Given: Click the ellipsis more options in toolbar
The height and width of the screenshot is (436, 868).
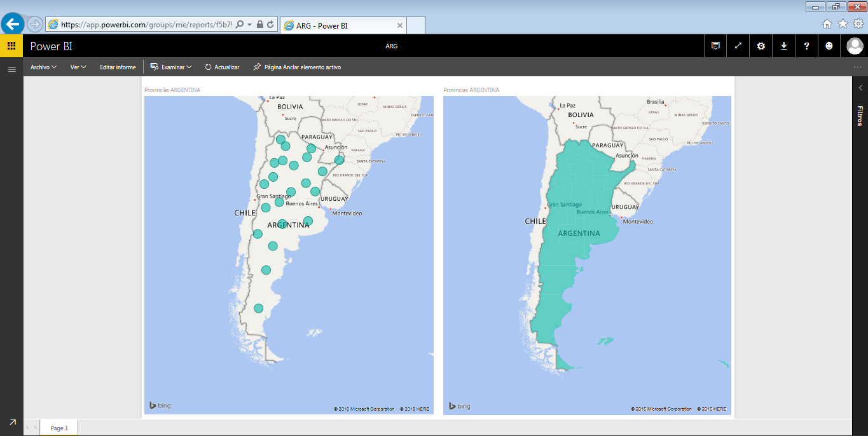Looking at the screenshot, I should click(857, 67).
